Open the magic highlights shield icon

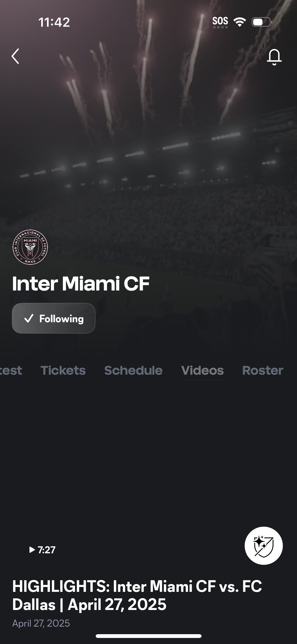point(263,545)
